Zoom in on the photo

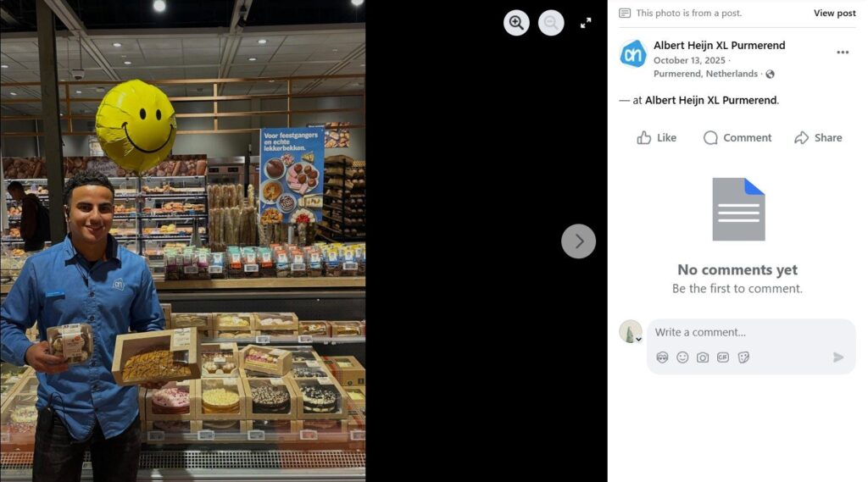516,23
